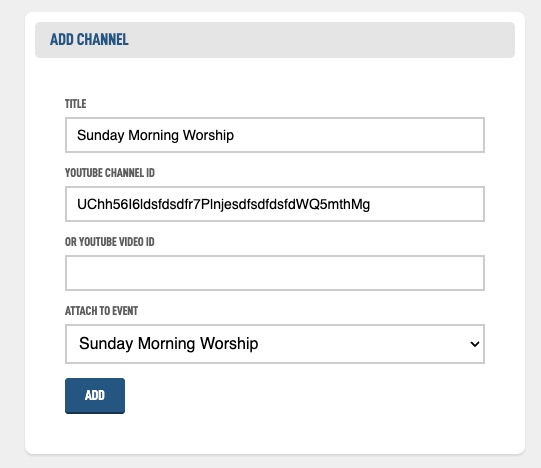Open the Sunday Morning Worship event selector
Image resolution: width=541 pixels, height=468 pixels.
(x=275, y=344)
